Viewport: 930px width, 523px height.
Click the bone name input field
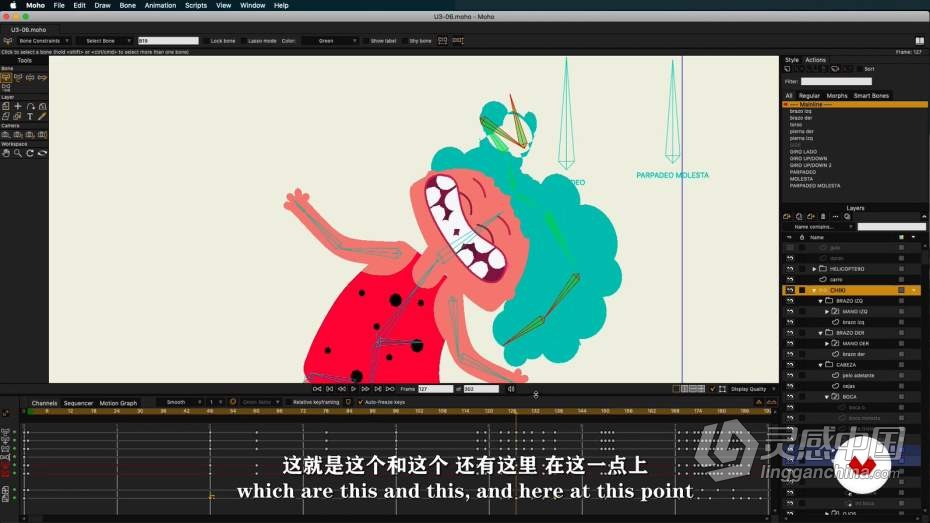coord(168,41)
